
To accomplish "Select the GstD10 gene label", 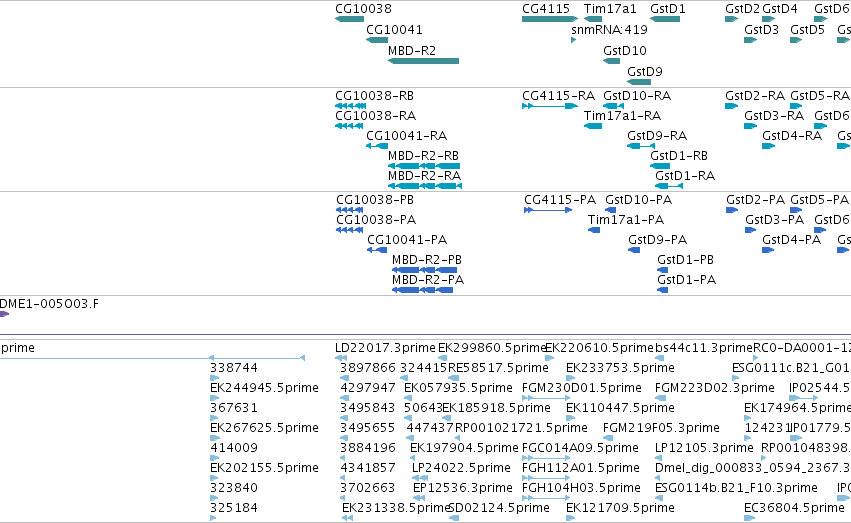I will [x=625, y=51].
